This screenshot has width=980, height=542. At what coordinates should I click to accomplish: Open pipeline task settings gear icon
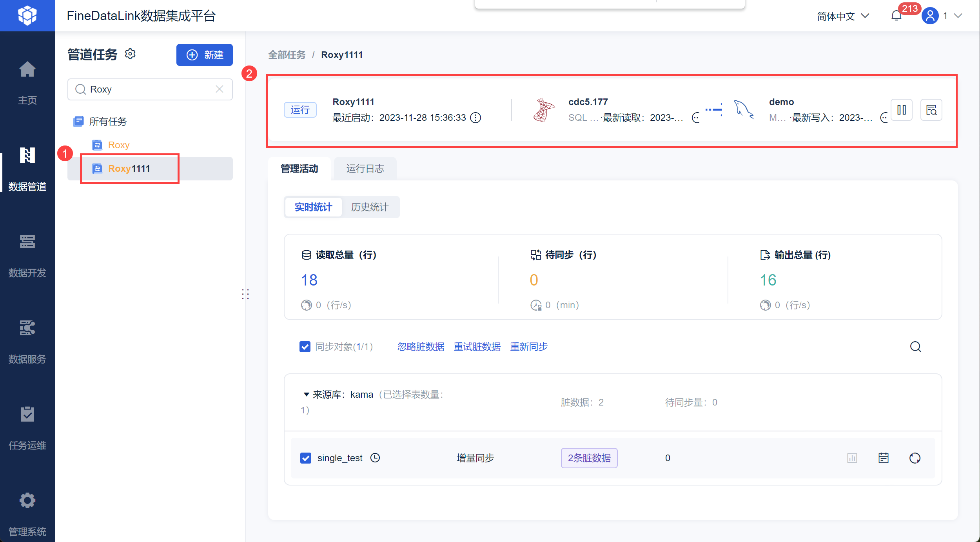130,54
